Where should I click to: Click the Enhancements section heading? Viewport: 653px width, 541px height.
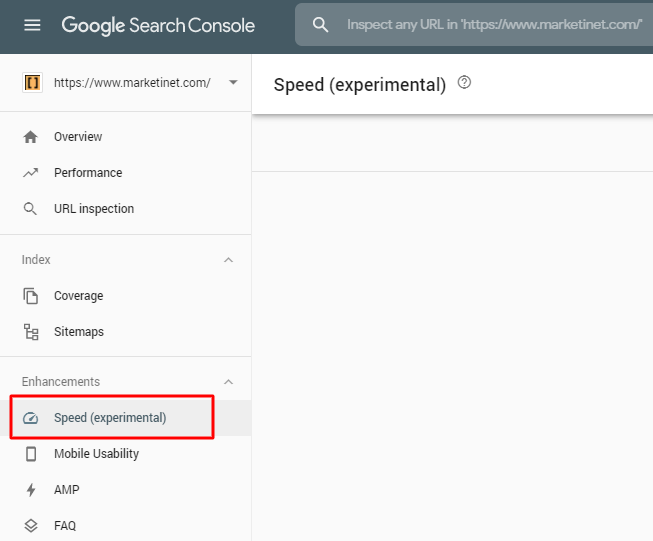61,381
